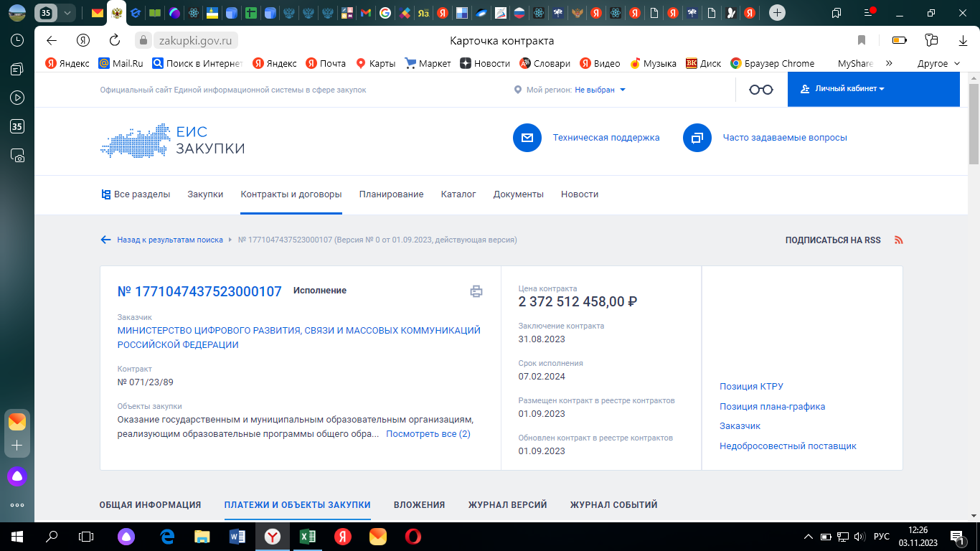Open Excel from the taskbar
Image resolution: width=980 pixels, height=551 pixels.
308,536
